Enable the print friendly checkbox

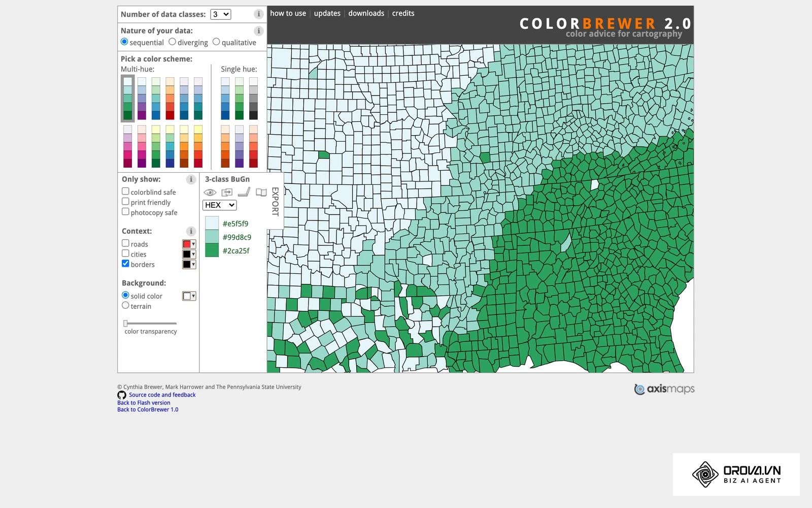(x=125, y=202)
